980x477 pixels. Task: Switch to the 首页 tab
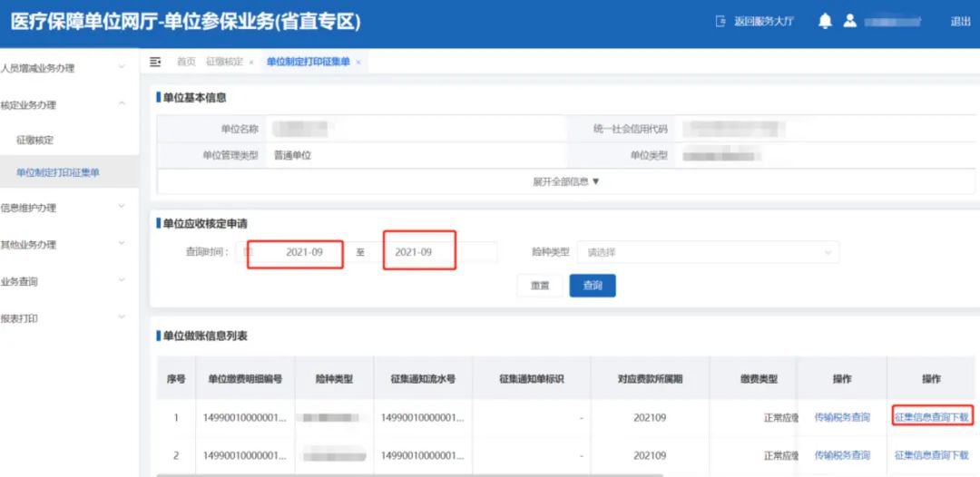pos(186,62)
